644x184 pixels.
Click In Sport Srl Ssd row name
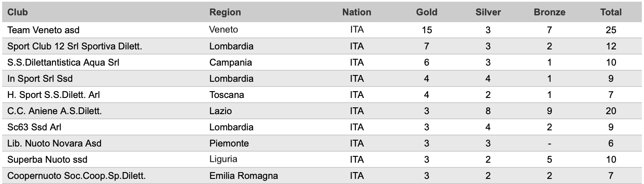coord(42,78)
